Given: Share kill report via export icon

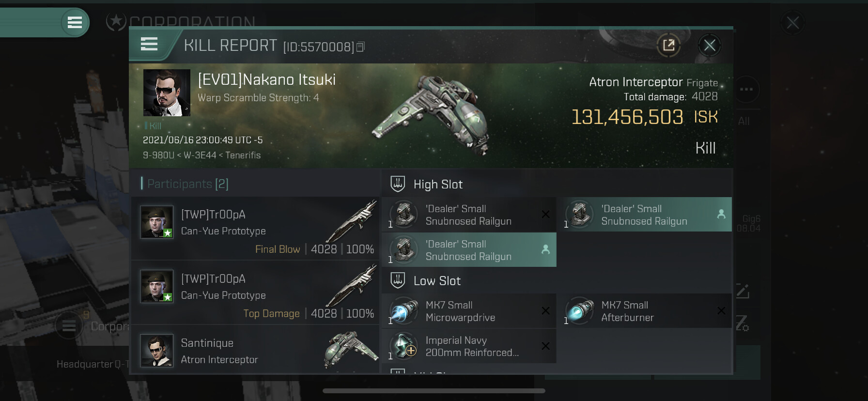Looking at the screenshot, I should [668, 46].
